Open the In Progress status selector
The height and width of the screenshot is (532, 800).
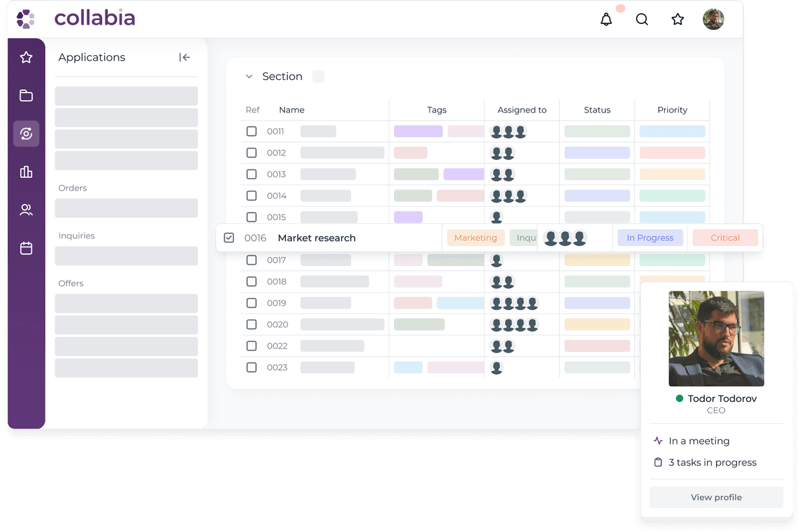[x=650, y=237]
